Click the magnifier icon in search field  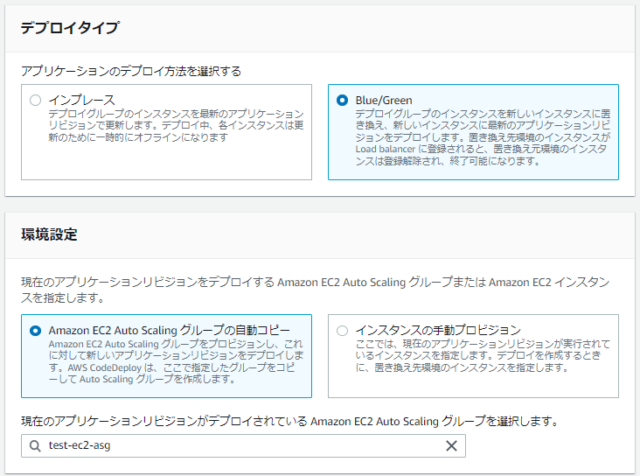35,446
